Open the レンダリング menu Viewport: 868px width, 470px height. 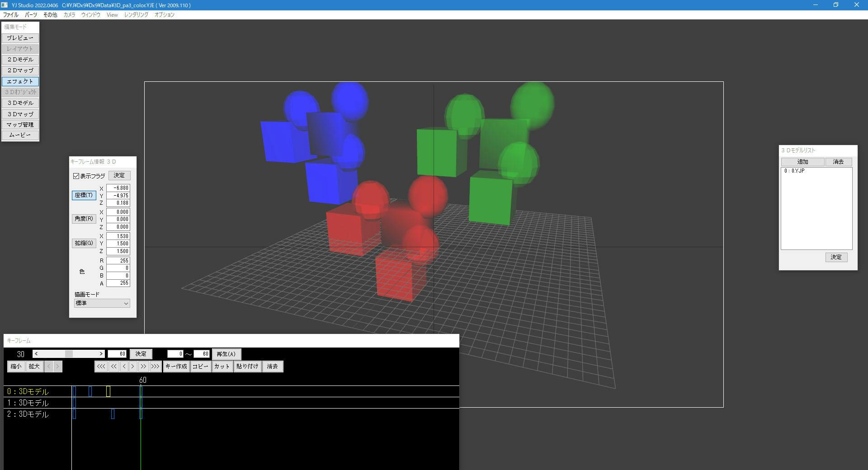pyautogui.click(x=136, y=15)
